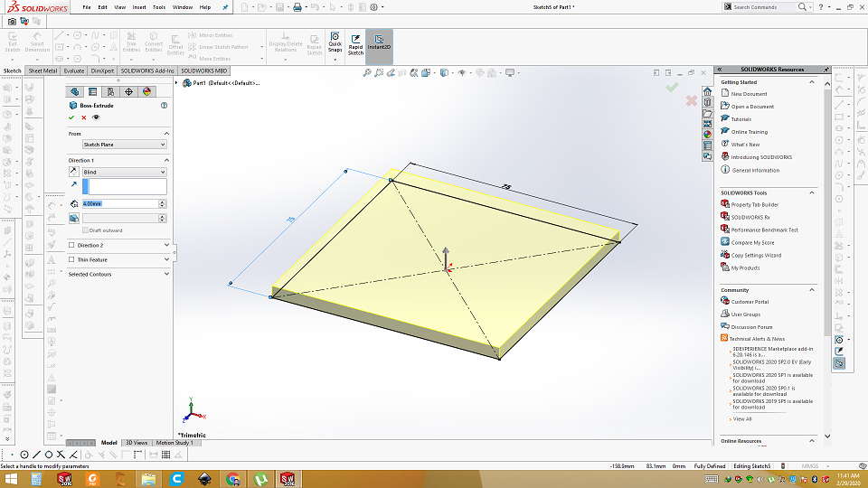This screenshot has height=488, width=868.
Task: Open Property Tab Builder
Action: click(754, 205)
